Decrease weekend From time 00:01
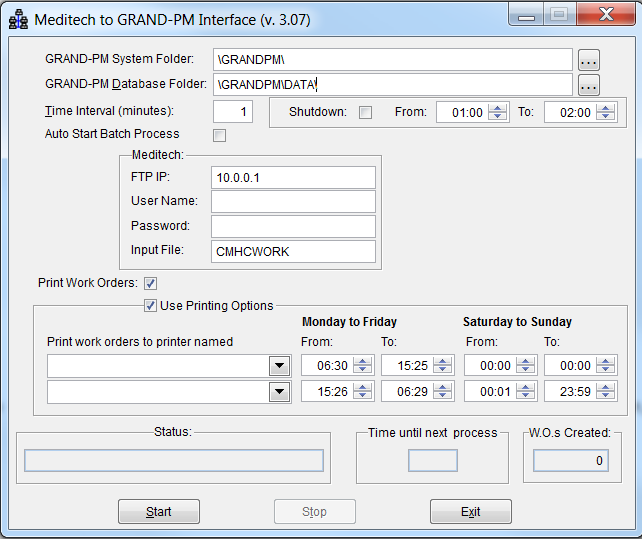 (525, 395)
